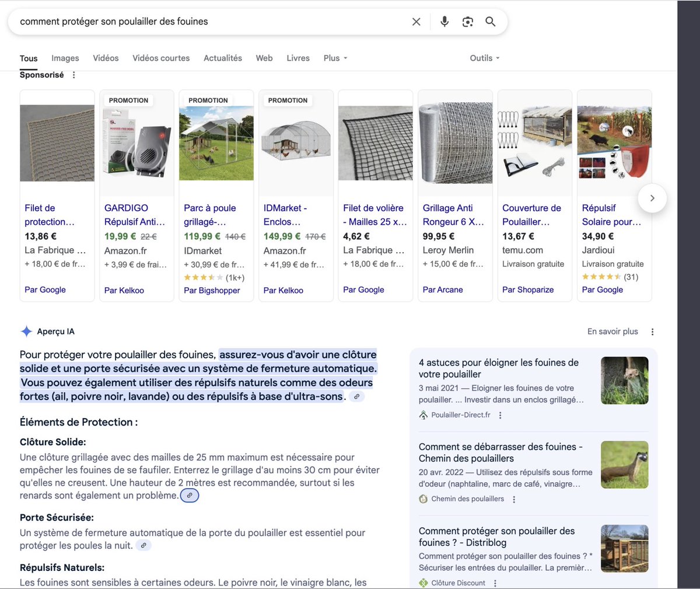Click the weasel thumbnail of Poulailler-Direct article

coord(625,381)
